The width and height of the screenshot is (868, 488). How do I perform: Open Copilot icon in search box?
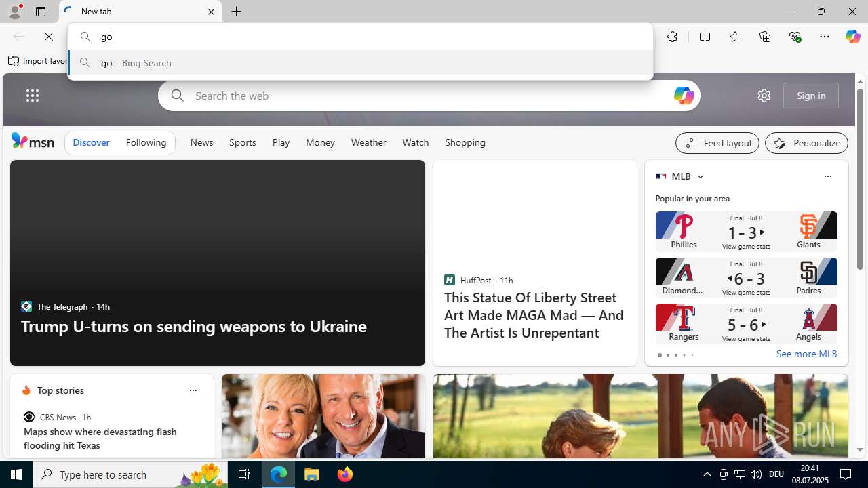point(684,96)
